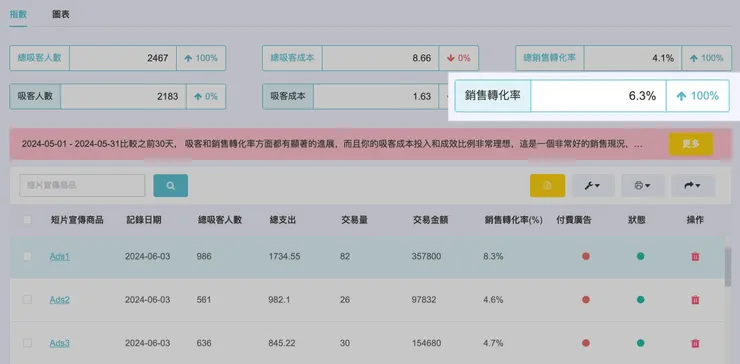
Task: Click the 付費廣告 column header
Action: (x=574, y=220)
